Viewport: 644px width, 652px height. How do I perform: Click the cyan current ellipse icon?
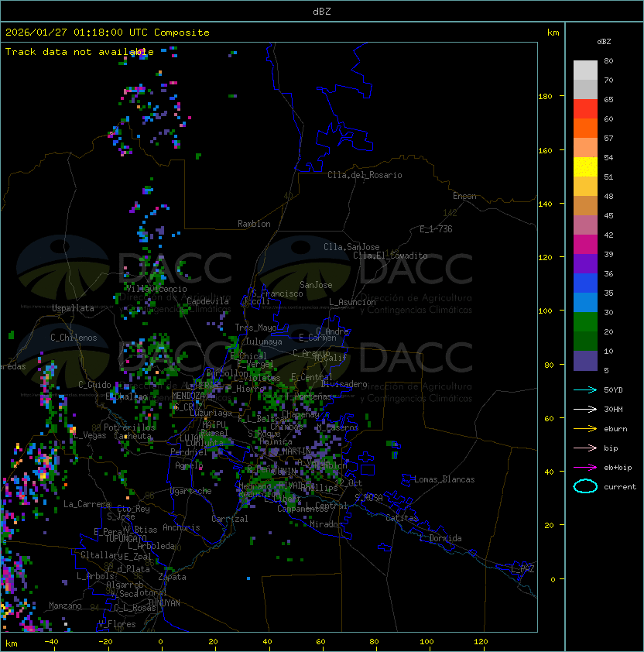[585, 486]
